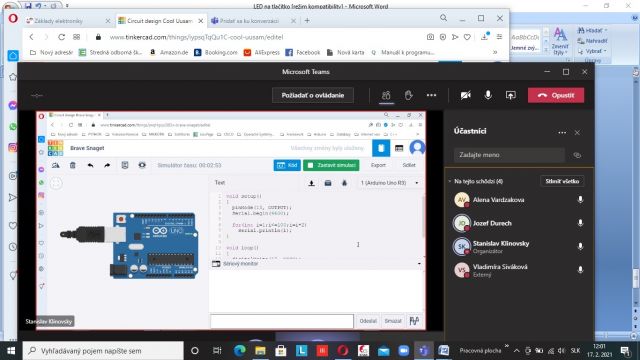Open Facebook bookmark
The image size is (640, 360).
[x=303, y=52]
